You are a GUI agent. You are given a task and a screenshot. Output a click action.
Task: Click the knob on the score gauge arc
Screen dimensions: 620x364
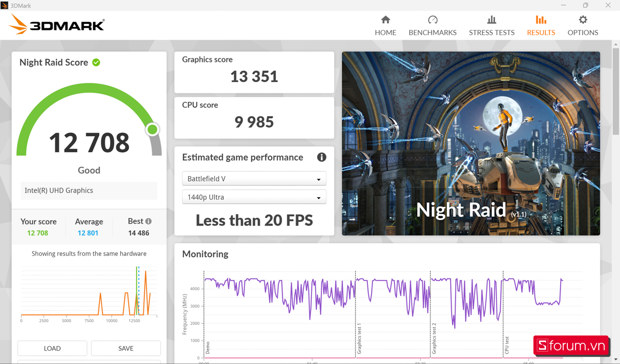click(152, 130)
